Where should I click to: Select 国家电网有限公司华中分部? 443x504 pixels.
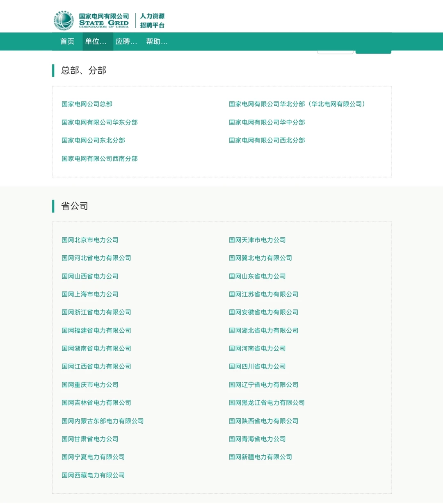[267, 122]
